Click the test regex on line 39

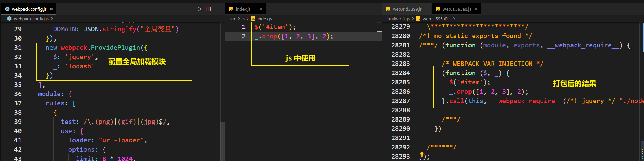[126, 122]
